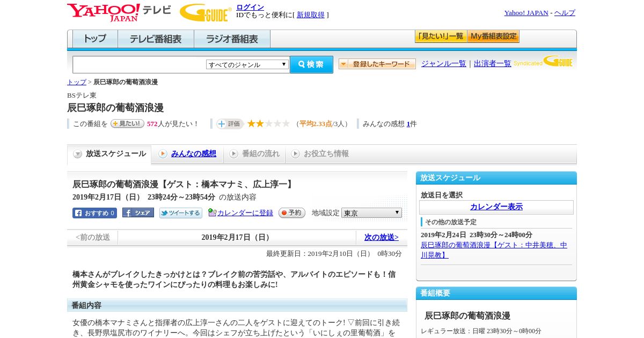
Task: Switch to the テレビ番組表 tab
Action: [156, 39]
